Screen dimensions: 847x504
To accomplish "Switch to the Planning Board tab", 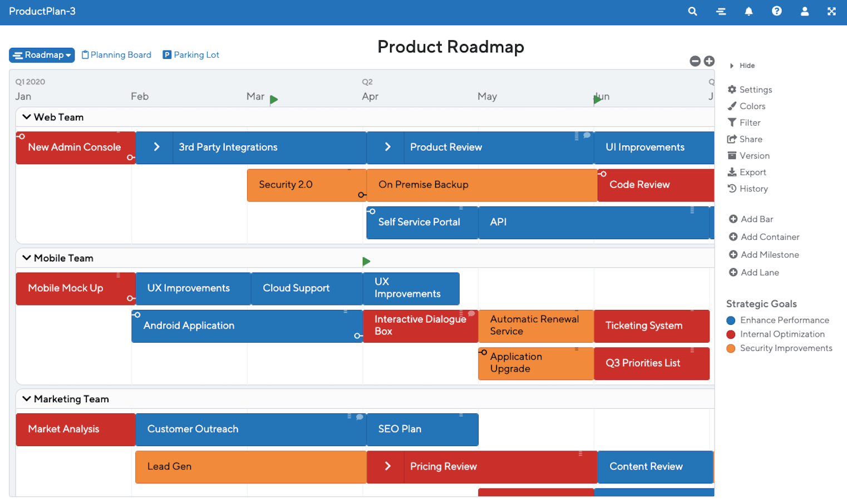I will point(116,55).
